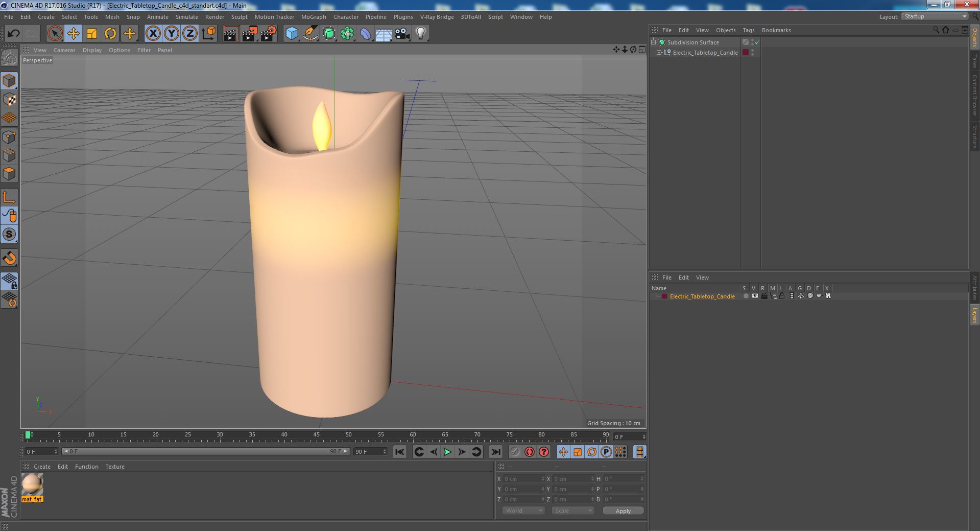Go to end of animation

(x=495, y=452)
